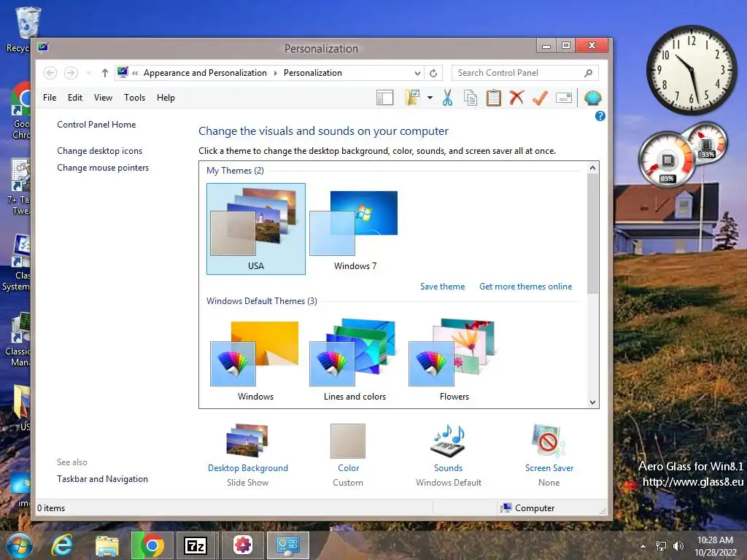Click Appearance and Personalization breadcrumb

205,73
